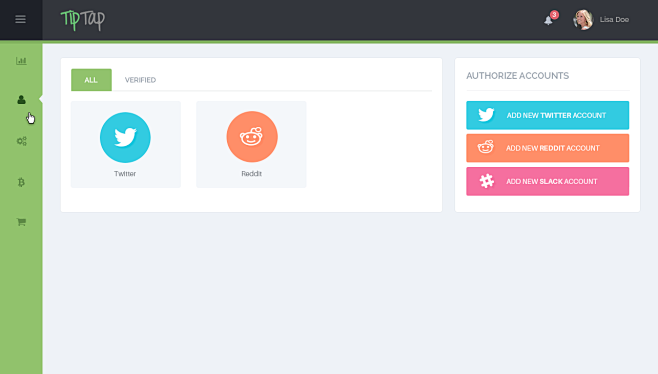
Task: Click the round Twitter bird icon in the card
Action: point(125,137)
